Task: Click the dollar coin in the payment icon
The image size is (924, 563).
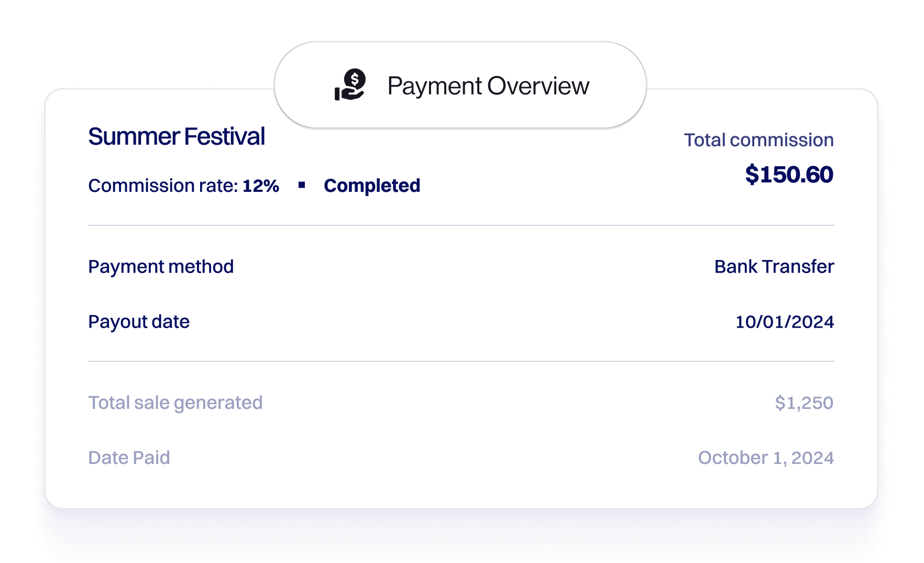Action: coord(356,80)
